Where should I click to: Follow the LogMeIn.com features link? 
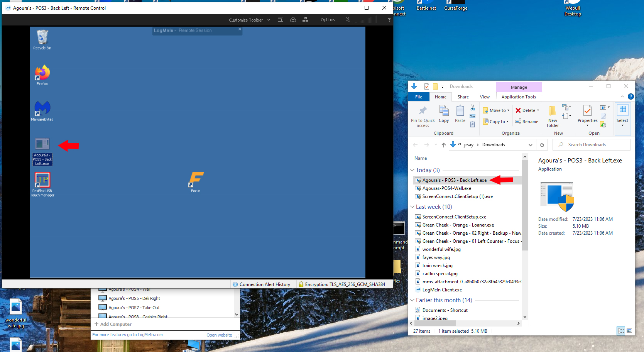click(127, 335)
